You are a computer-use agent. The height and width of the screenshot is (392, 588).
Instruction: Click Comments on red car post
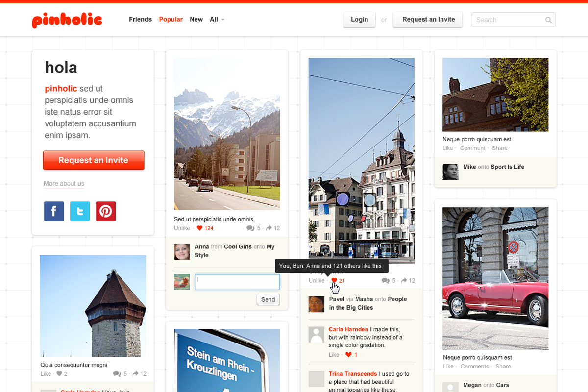474,367
